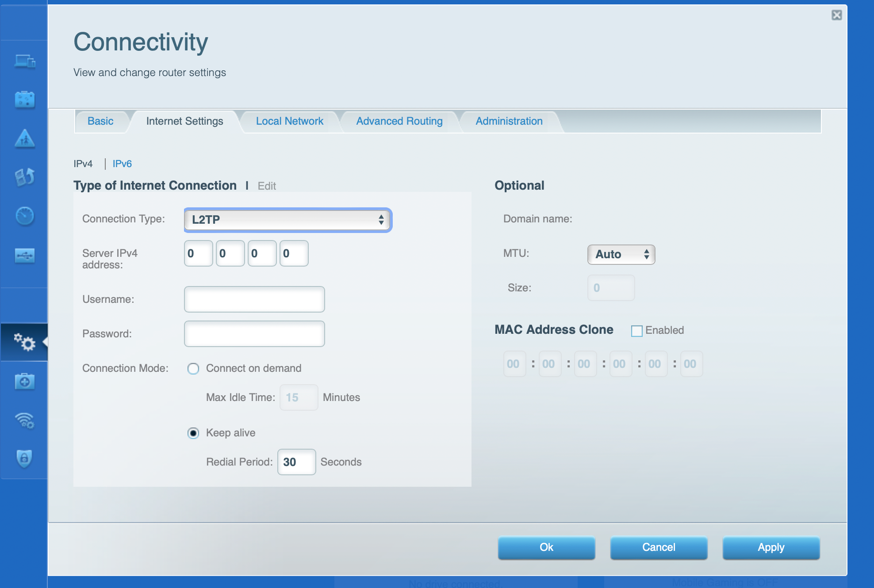Image resolution: width=874 pixels, height=588 pixels.
Task: Expand the MTU Auto dropdown
Action: (621, 255)
